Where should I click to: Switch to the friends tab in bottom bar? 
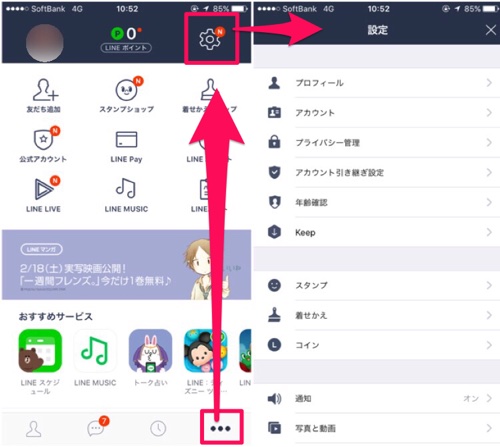[34, 429]
